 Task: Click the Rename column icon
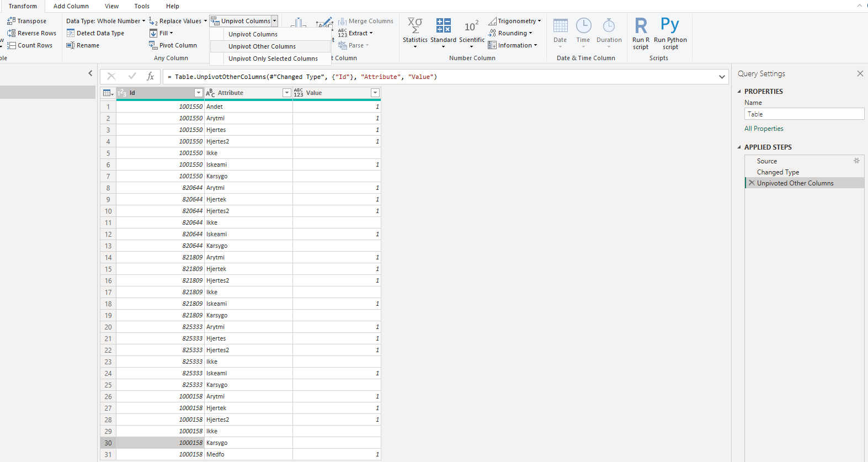[x=71, y=45]
